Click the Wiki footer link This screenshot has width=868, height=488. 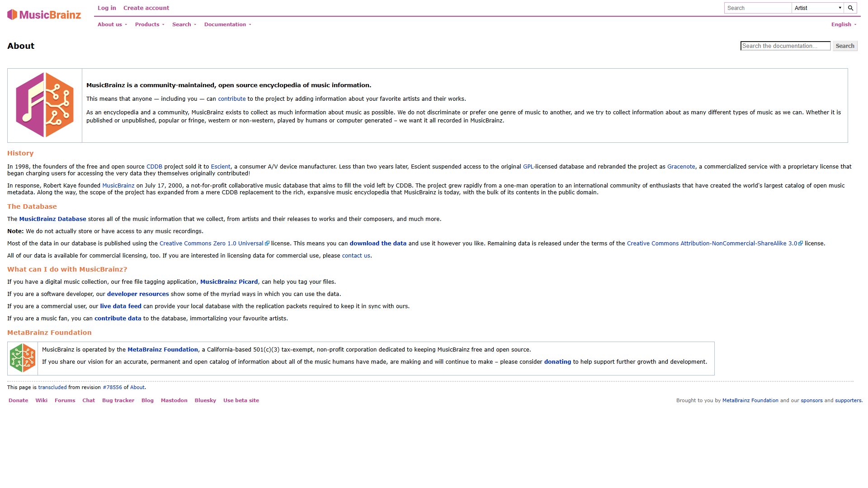[x=42, y=401]
